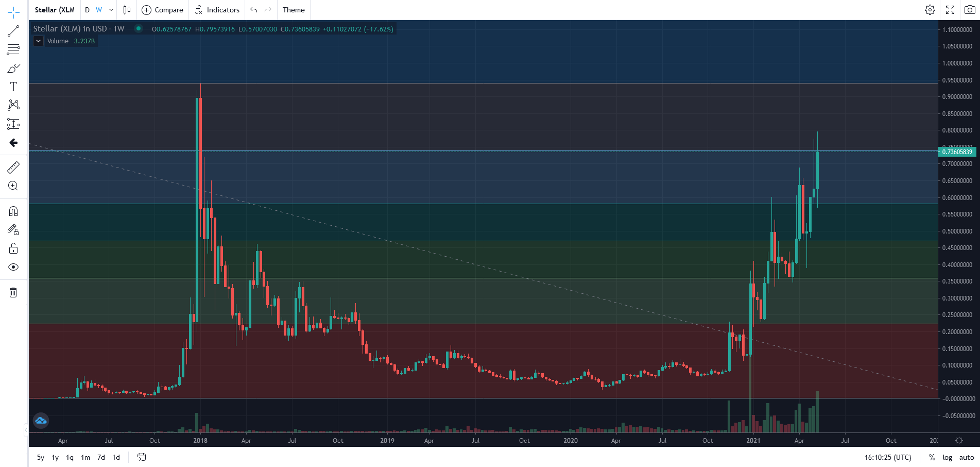Screen dimensions: 980x467
Task: Set the time range to 5y
Action: point(41,457)
